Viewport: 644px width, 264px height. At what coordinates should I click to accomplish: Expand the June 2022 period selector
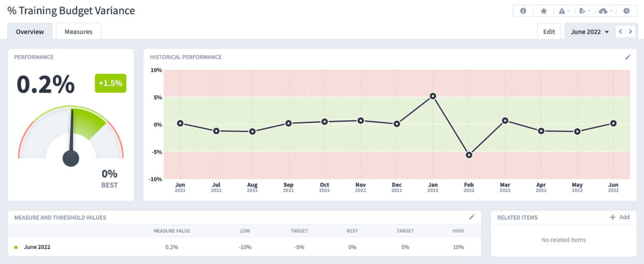[590, 32]
